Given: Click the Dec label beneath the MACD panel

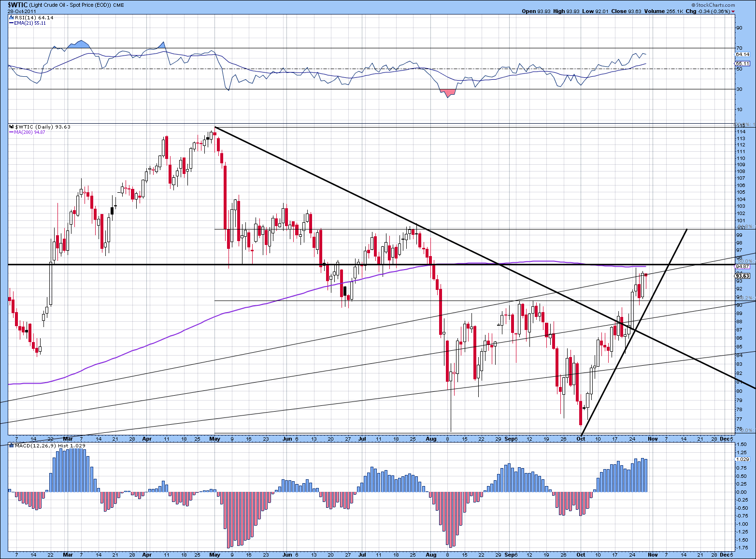Looking at the screenshot, I should pos(724,555).
